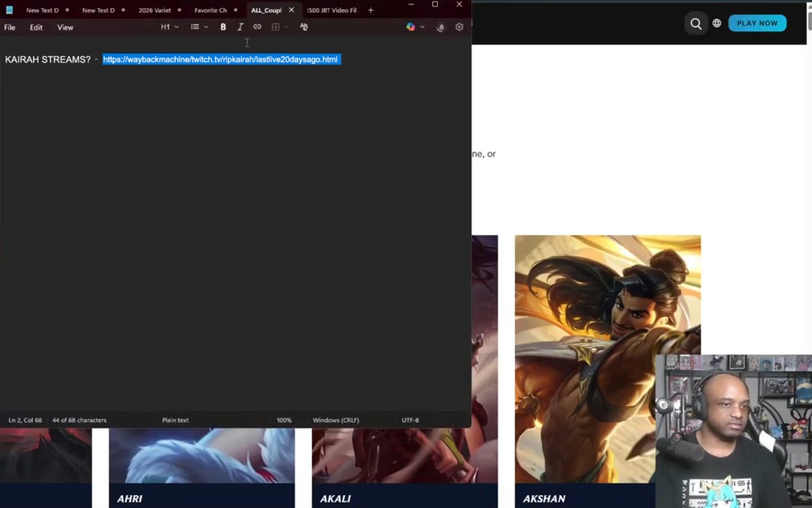Click the PLAY NOW button
This screenshot has width=812, height=508.
click(x=757, y=23)
